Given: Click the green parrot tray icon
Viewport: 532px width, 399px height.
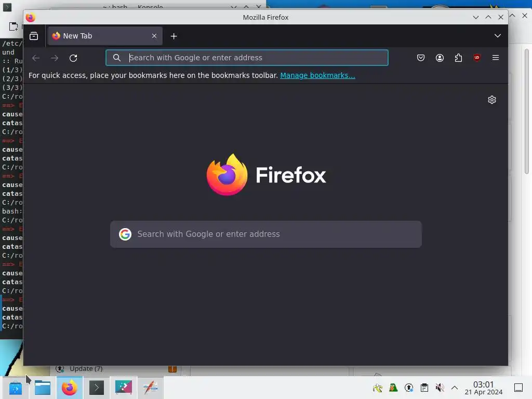Looking at the screenshot, I should tap(393, 388).
